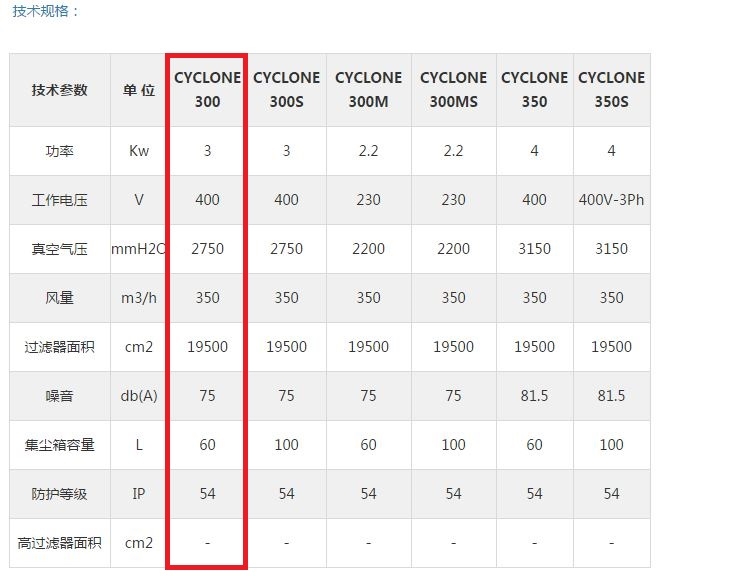Select the 单位 header cell
740x576 pixels.
139,90
